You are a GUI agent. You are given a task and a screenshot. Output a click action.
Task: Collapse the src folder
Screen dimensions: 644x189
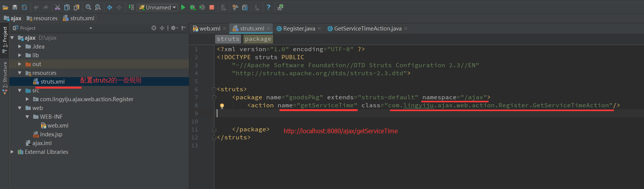tap(20, 90)
